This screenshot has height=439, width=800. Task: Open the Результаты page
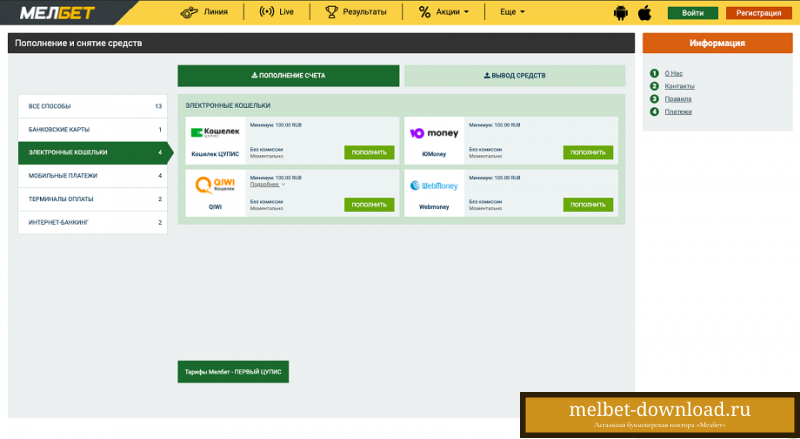coord(356,12)
